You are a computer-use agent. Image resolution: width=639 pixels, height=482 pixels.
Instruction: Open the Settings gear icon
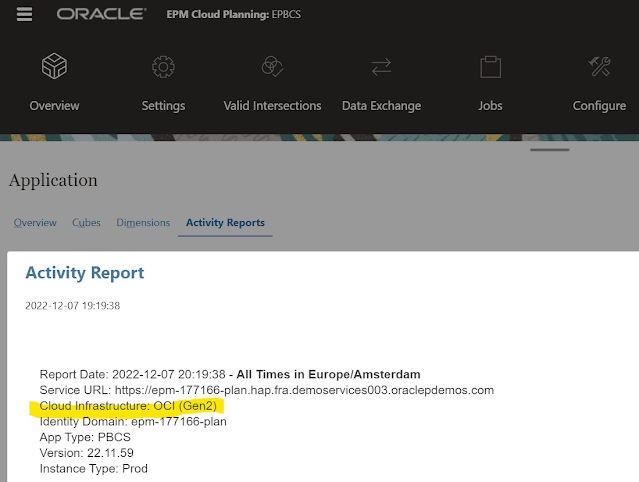click(x=163, y=67)
